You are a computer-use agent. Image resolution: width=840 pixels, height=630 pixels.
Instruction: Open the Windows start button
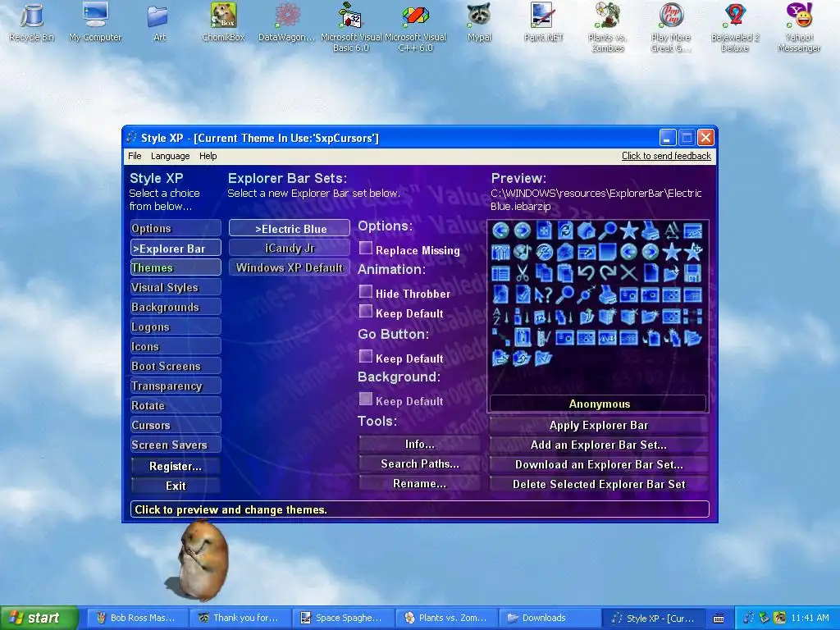point(39,618)
